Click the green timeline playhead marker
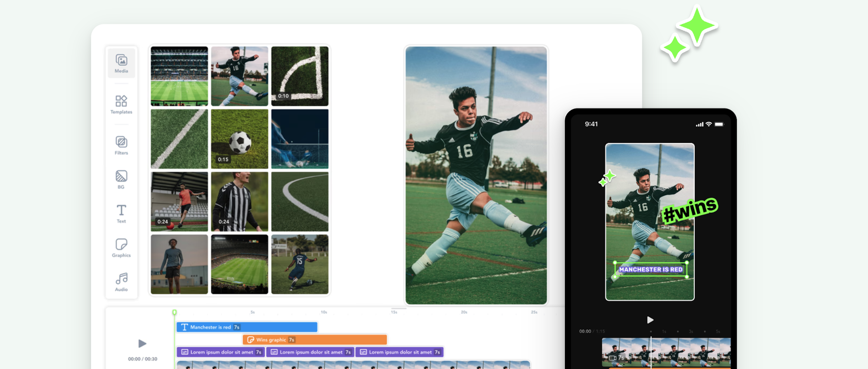The width and height of the screenshot is (868, 369). pos(174,312)
